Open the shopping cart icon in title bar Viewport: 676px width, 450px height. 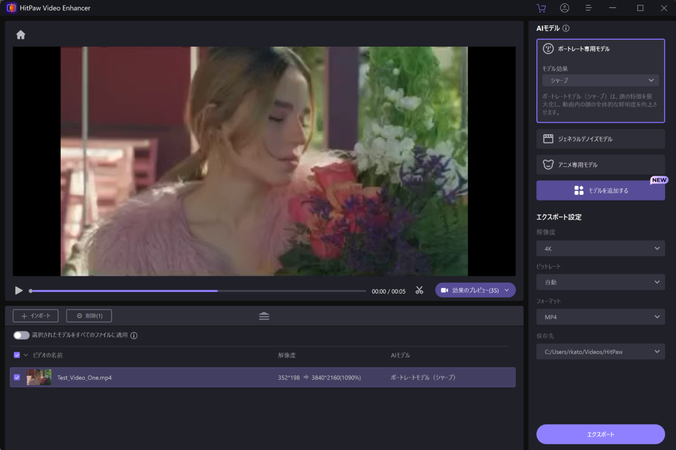click(x=541, y=8)
